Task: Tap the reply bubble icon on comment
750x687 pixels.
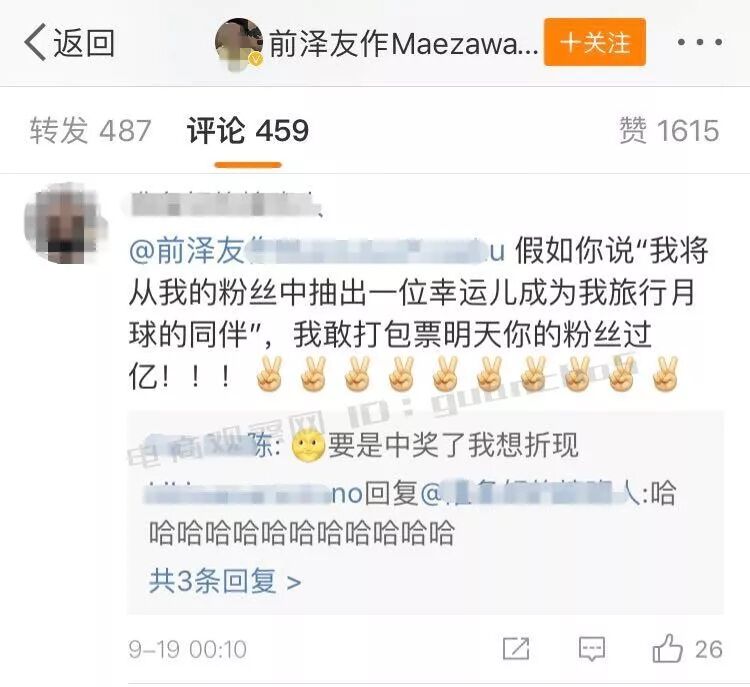Action: coord(592,649)
